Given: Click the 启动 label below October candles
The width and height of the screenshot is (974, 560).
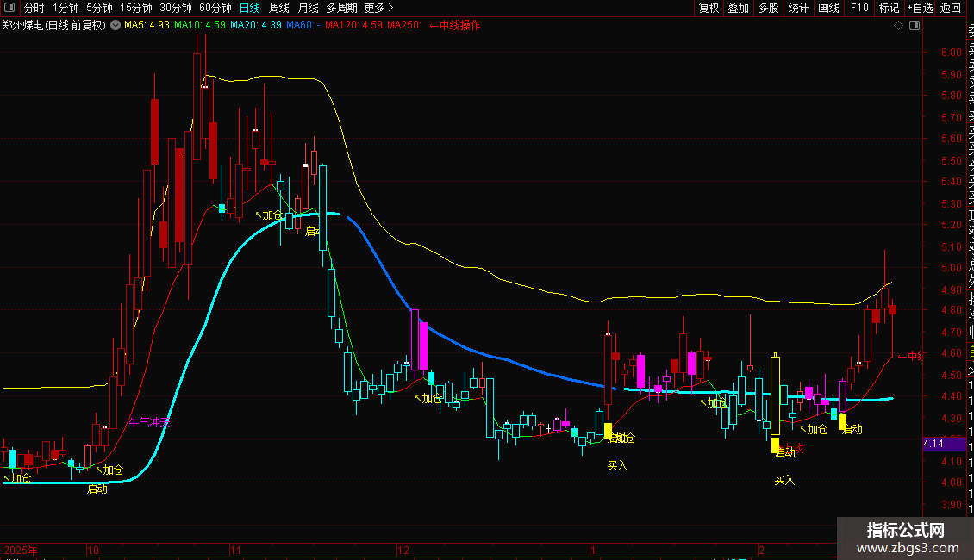Looking at the screenshot, I should pyautogui.click(x=97, y=488).
